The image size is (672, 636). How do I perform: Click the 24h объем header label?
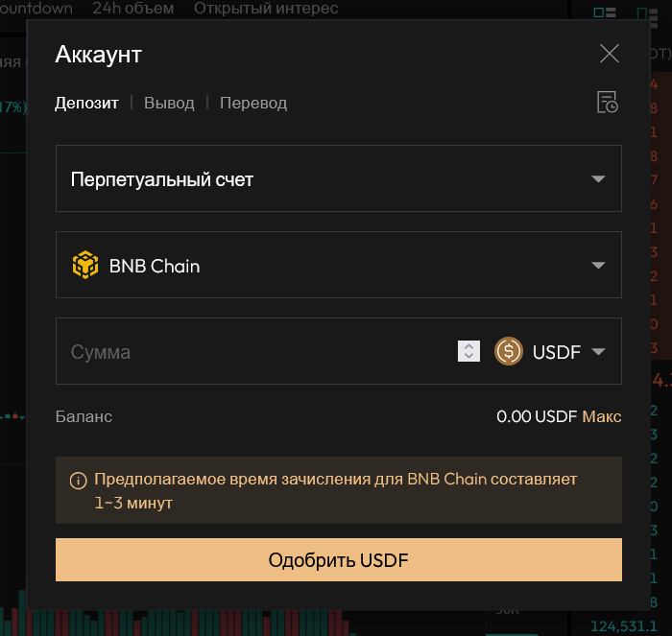pos(133,9)
